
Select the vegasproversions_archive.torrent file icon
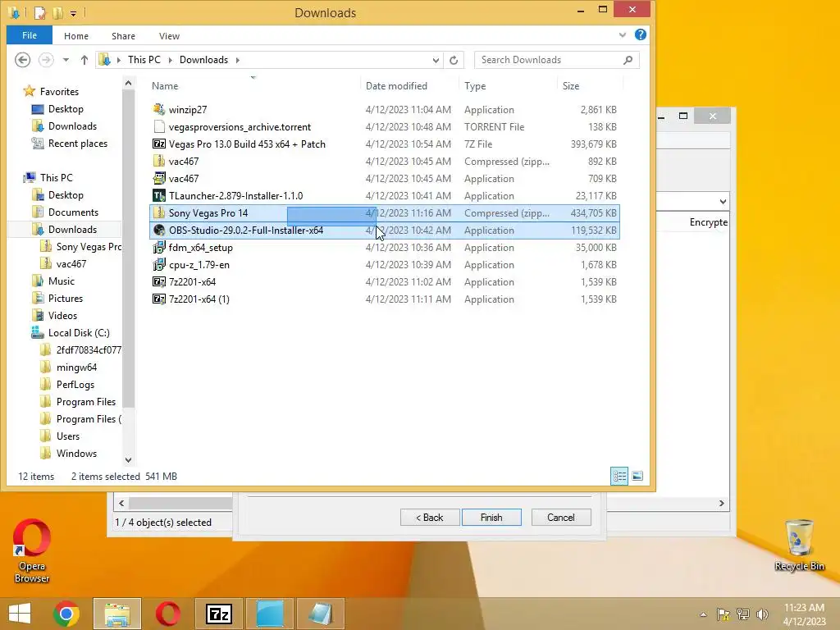pos(159,127)
